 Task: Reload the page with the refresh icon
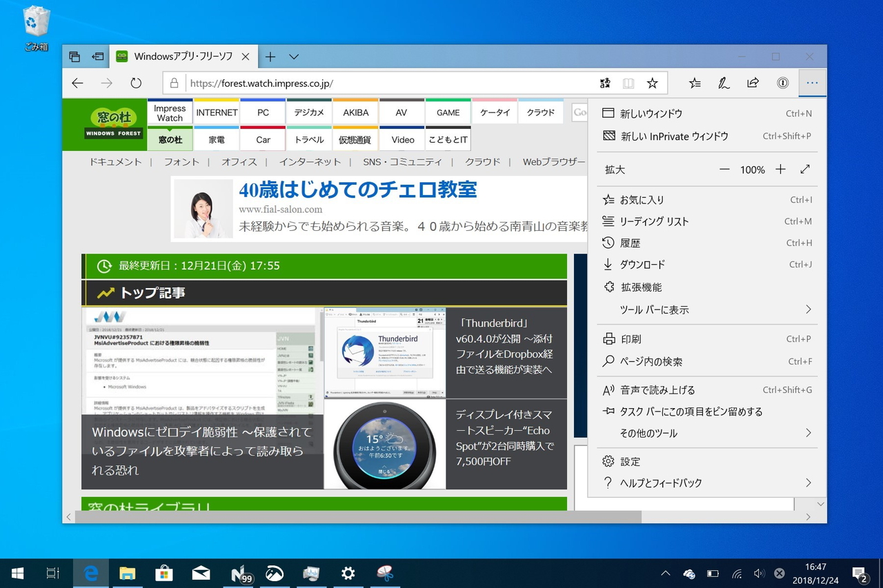tap(136, 83)
